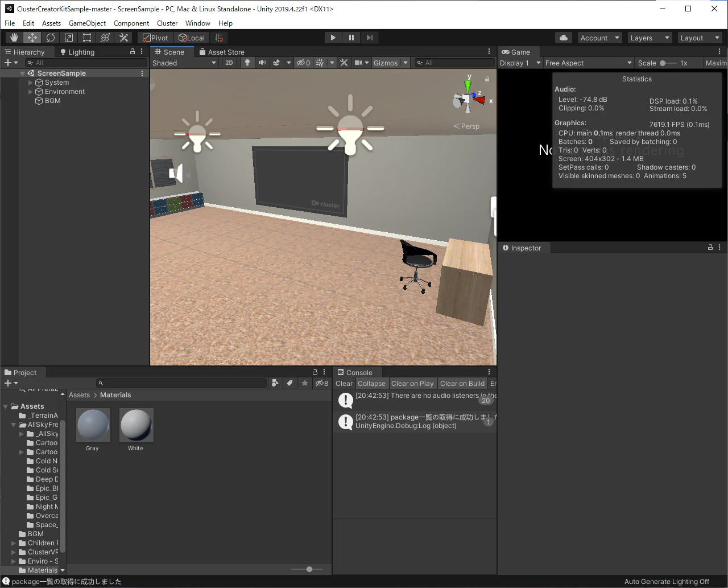Screen dimensions: 728x588
Task: Toggle scene effects icon
Action: (276, 63)
